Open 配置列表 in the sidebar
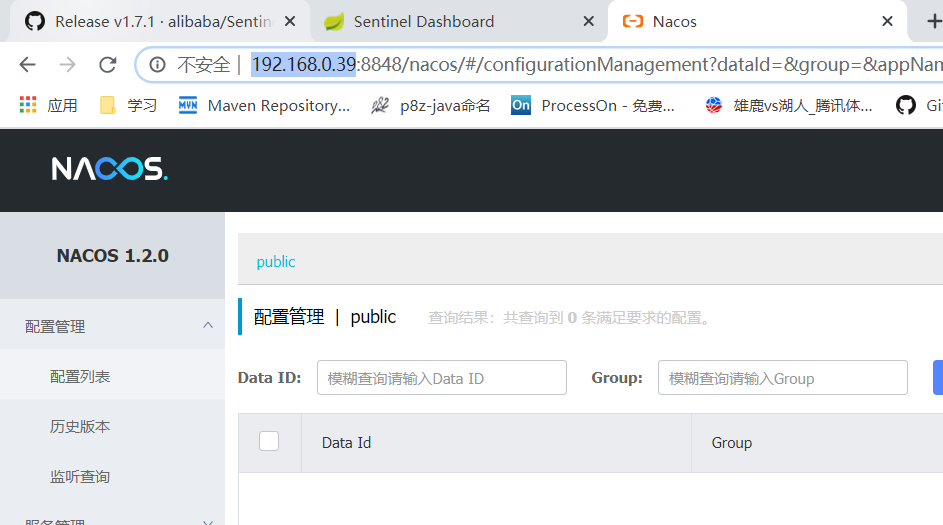Screen dimensions: 943x525 pos(112,376)
